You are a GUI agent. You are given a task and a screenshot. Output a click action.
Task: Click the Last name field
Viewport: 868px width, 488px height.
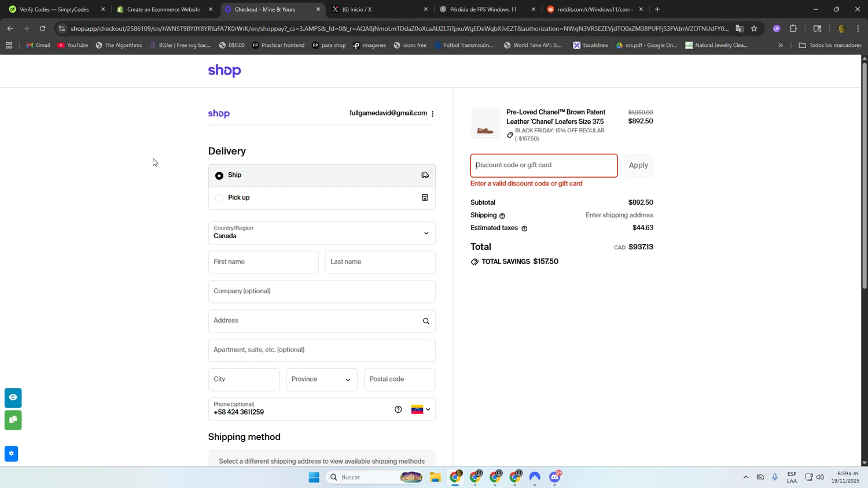click(380, 262)
